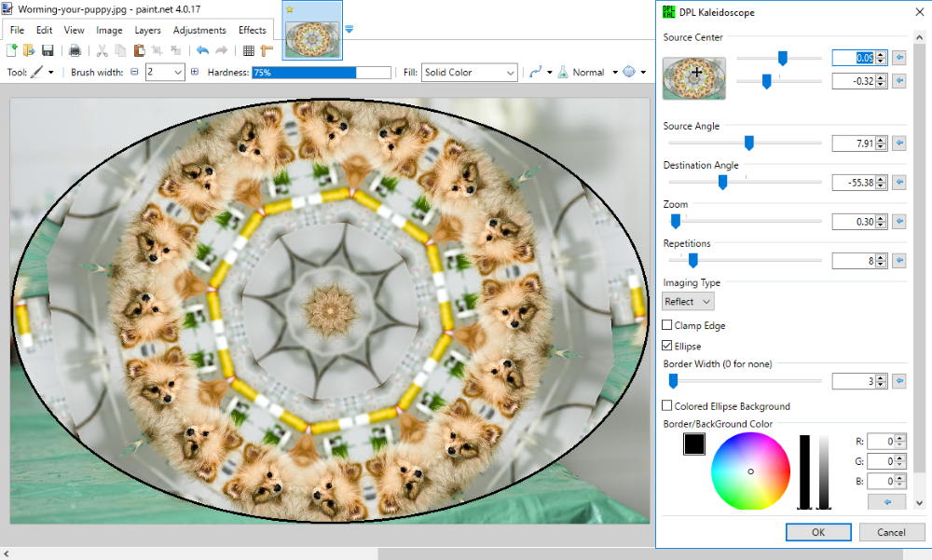Select the Worming-your-puppy image tab thumbnail
932x560 pixels.
(x=312, y=39)
